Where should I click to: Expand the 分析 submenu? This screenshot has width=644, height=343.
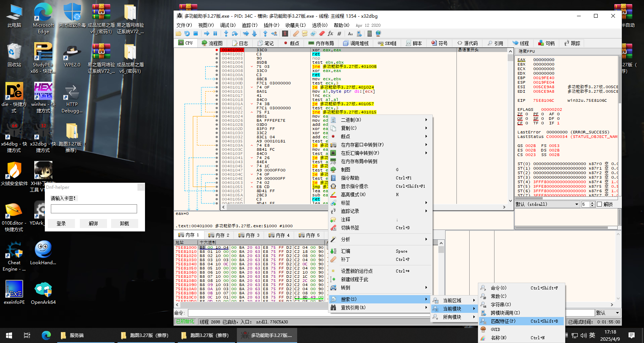(x=380, y=239)
